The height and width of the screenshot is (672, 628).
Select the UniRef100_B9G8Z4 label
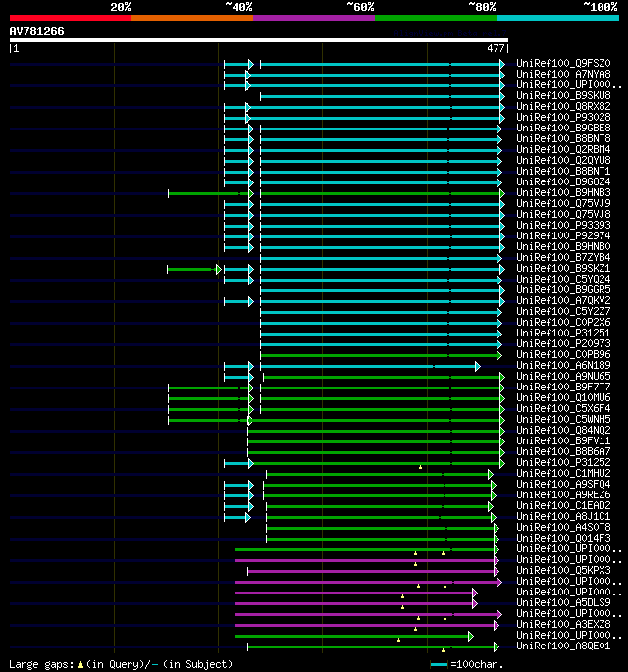(x=563, y=181)
